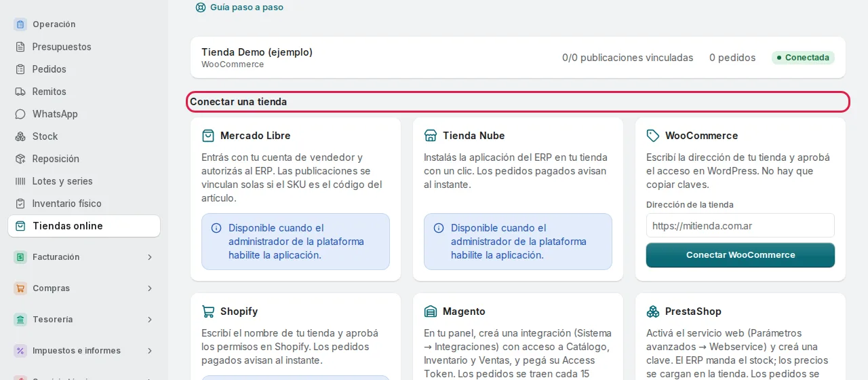868x380 pixels.
Task: Click the Compras cart icon
Action: click(20, 288)
